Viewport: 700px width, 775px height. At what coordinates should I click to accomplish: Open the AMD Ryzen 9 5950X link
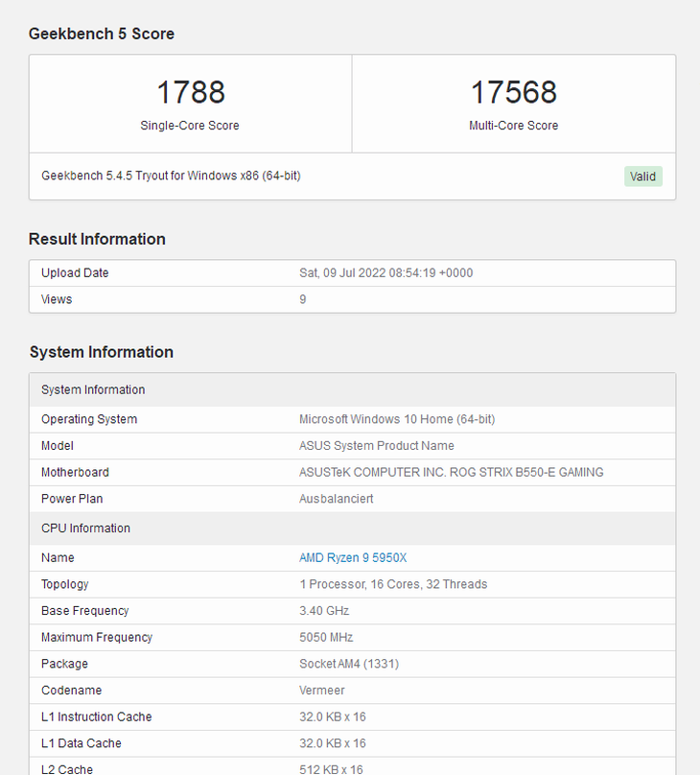(x=353, y=557)
